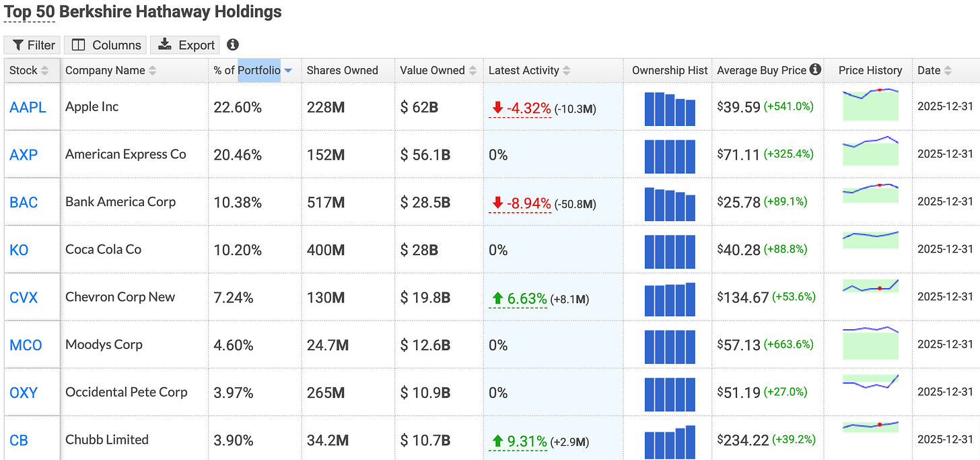Toggle the % of Portfolio sort arrow
The height and width of the screenshot is (460, 980).
tap(288, 71)
